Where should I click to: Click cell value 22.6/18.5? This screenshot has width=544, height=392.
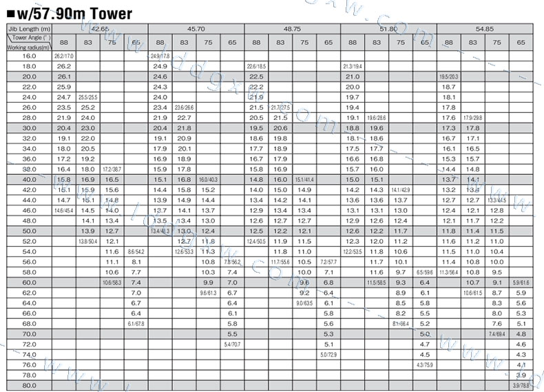click(256, 66)
